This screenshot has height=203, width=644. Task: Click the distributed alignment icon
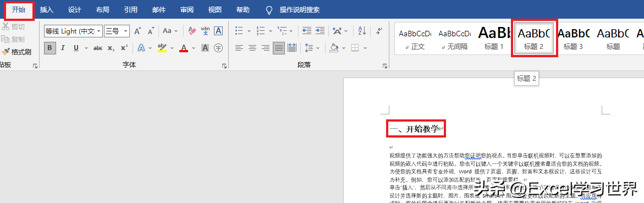[292, 48]
